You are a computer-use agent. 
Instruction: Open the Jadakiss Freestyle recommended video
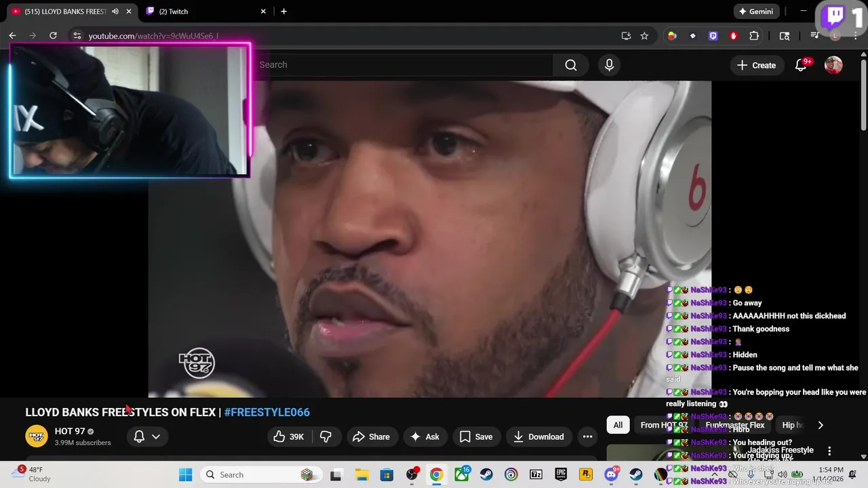pos(781,450)
